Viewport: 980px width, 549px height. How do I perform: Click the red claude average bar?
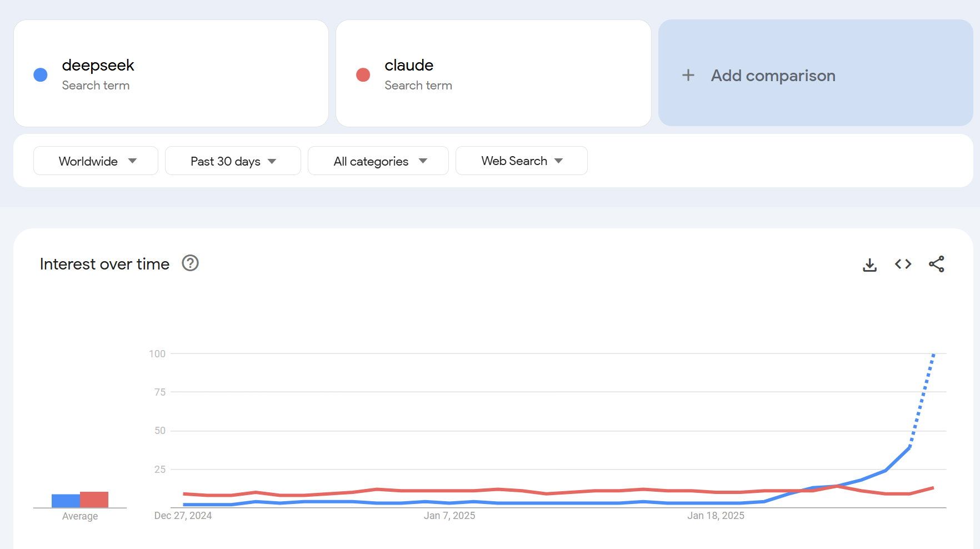[94, 500]
